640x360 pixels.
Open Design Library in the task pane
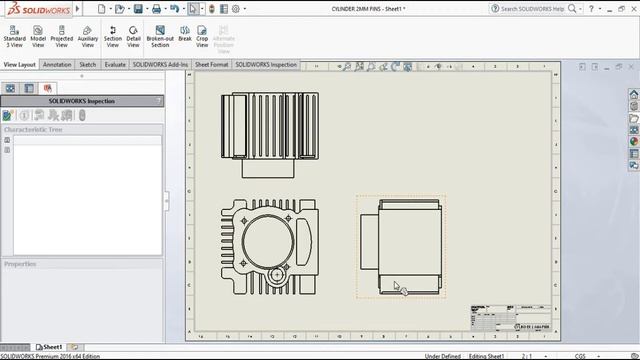pyautogui.click(x=633, y=107)
